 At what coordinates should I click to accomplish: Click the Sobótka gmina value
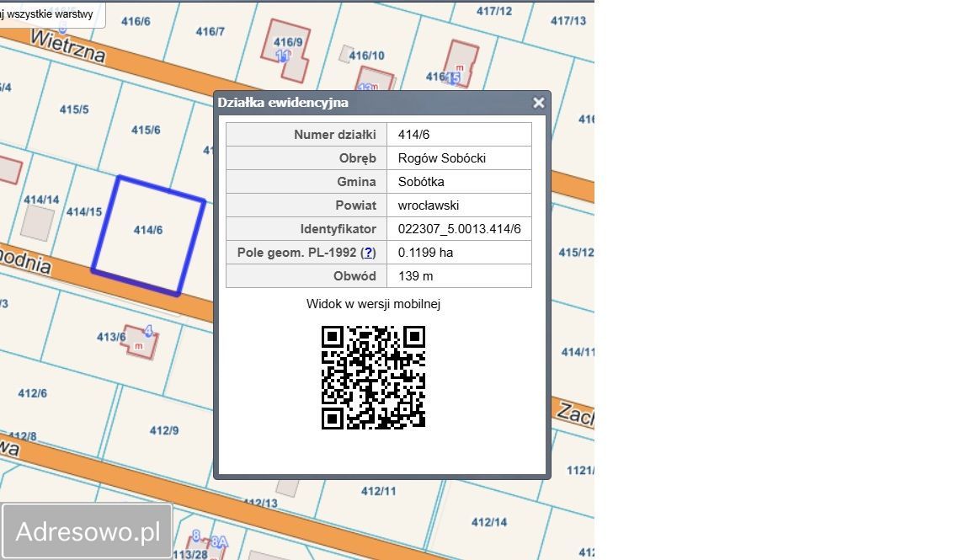[x=421, y=181]
